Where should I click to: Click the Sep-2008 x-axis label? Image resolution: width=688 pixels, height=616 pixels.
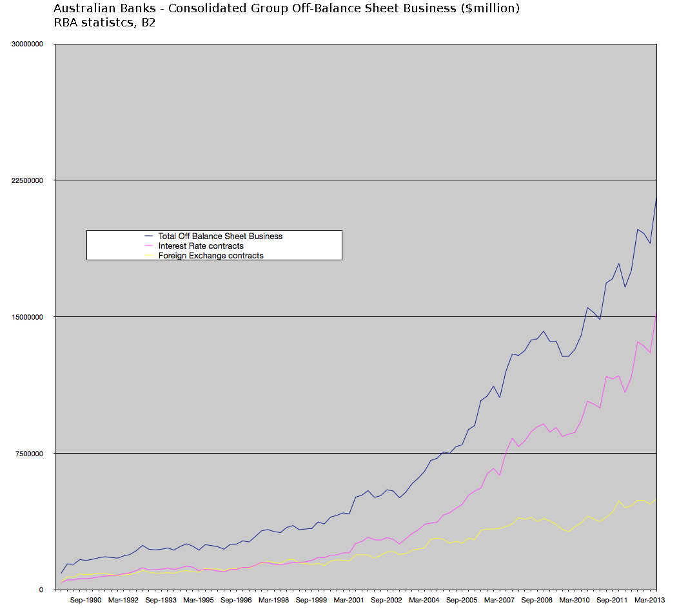[x=536, y=600]
